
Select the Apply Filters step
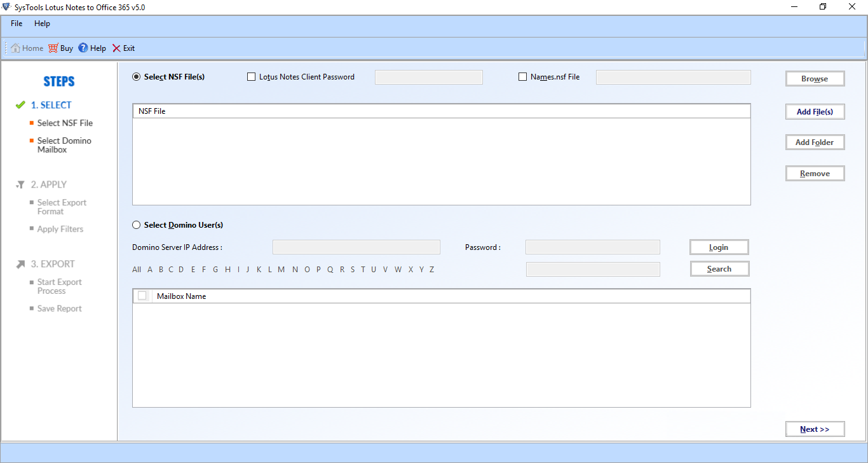(x=60, y=229)
